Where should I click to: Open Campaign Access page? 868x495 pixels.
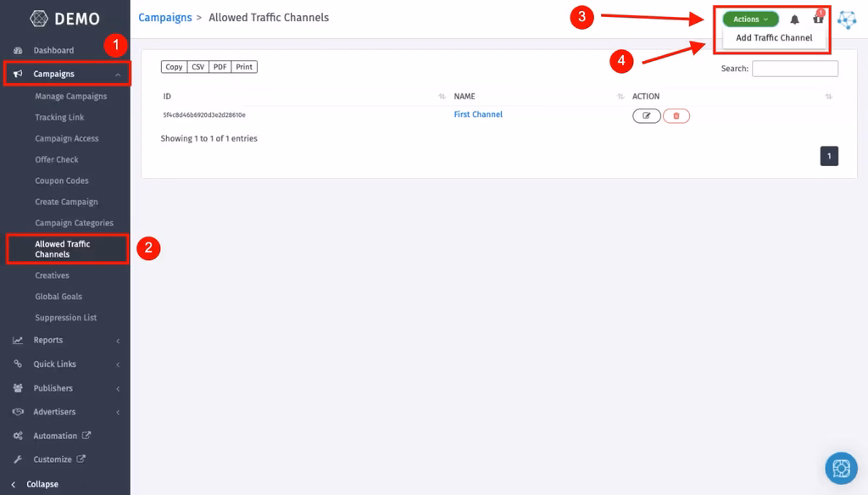click(66, 138)
